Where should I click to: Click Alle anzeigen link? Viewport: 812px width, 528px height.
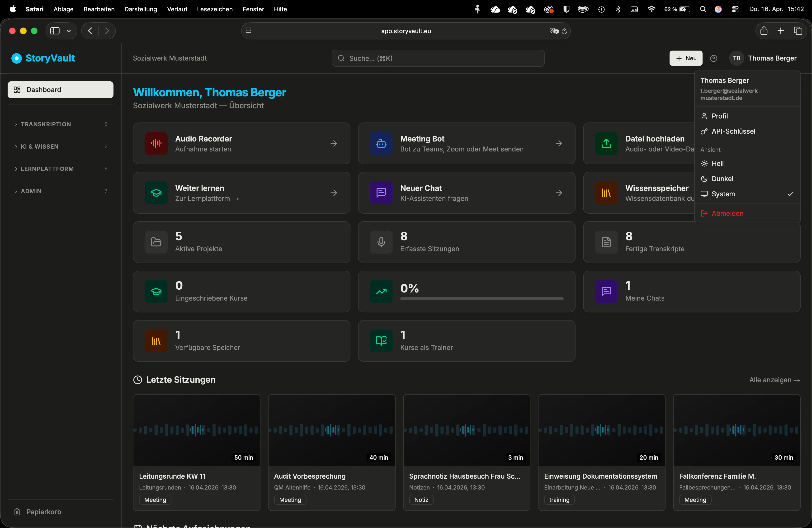774,380
